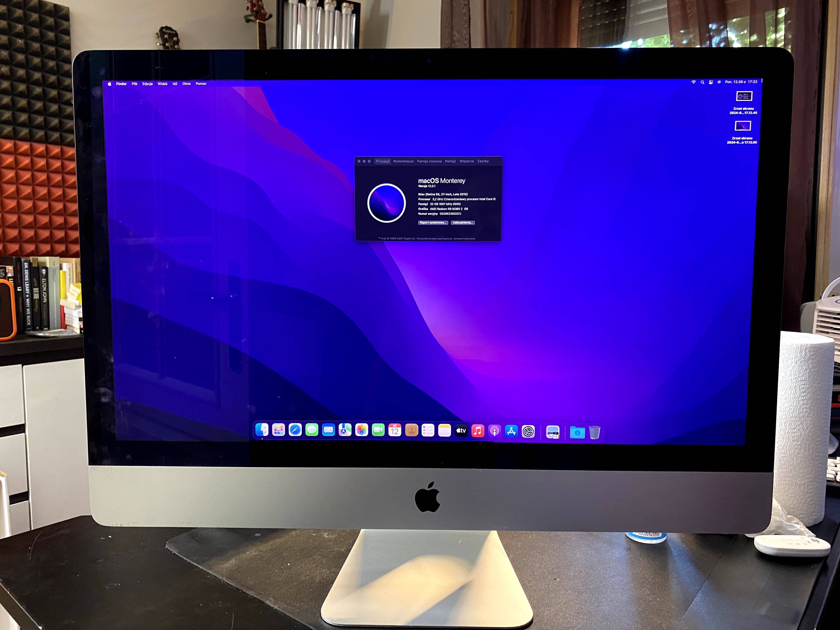Open Control Center from the menu bar
The height and width of the screenshot is (630, 840).
click(x=711, y=82)
